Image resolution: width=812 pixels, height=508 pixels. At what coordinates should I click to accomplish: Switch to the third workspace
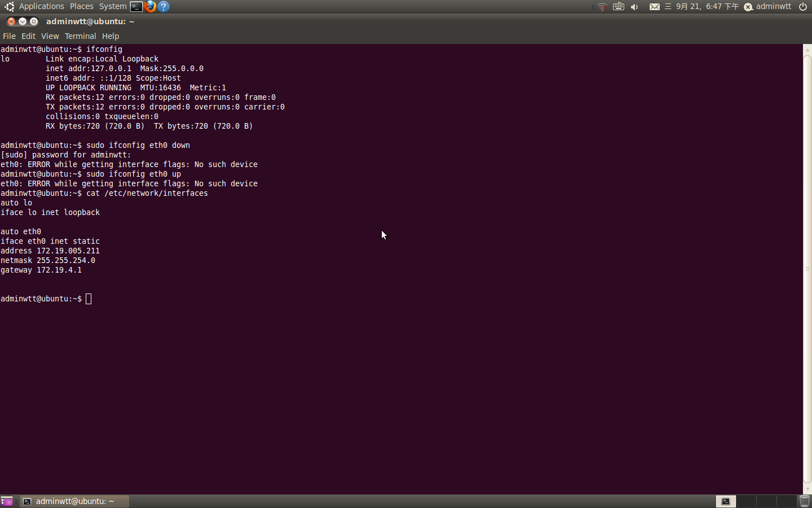(766, 501)
